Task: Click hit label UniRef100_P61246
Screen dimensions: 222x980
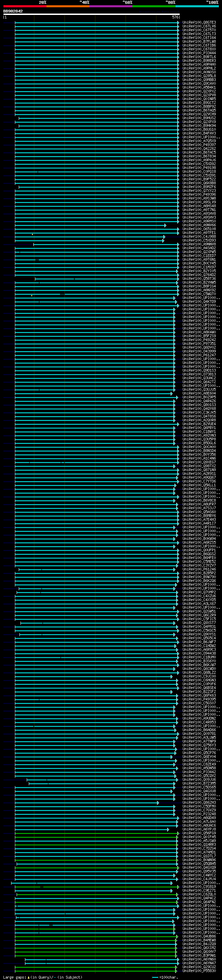Action: (x=199, y=569)
